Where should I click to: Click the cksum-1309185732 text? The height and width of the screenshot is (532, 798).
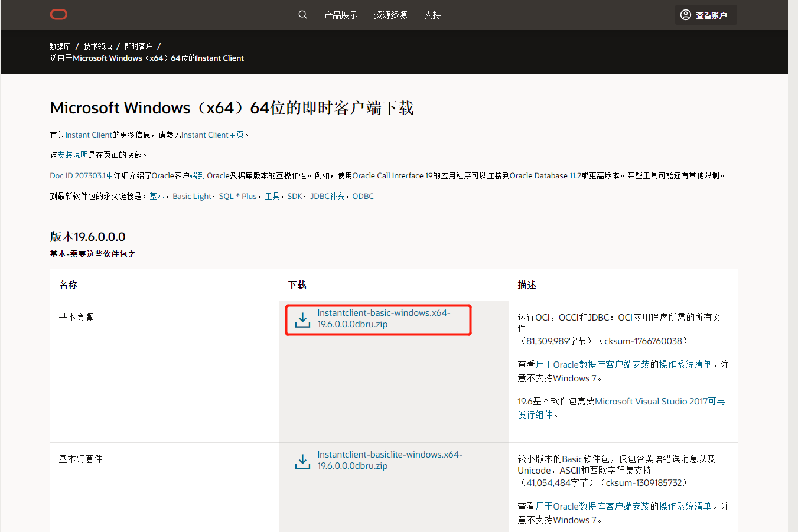[x=644, y=483]
